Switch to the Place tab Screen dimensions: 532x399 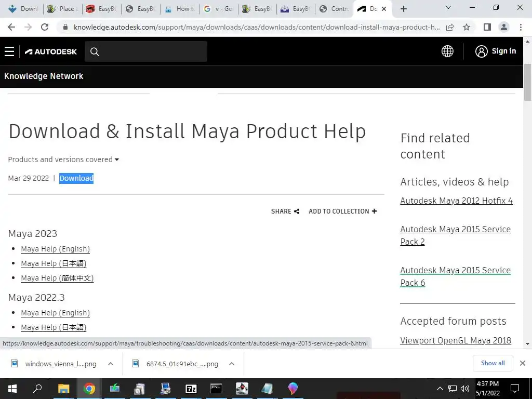pos(62,9)
